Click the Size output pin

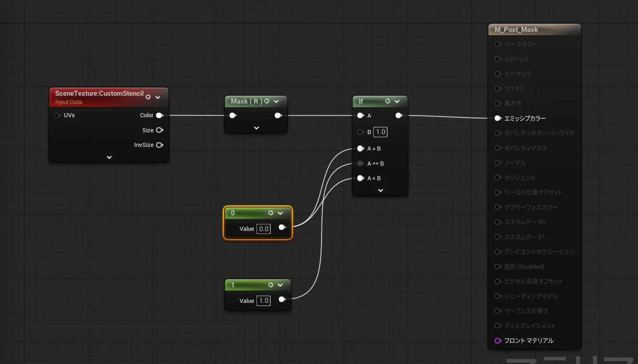[159, 130]
